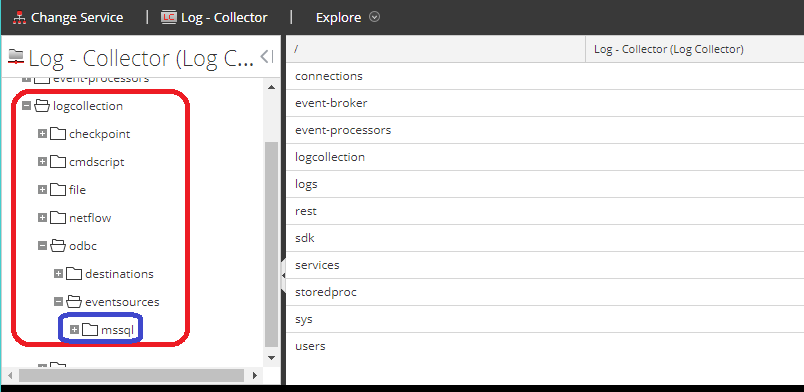The height and width of the screenshot is (392, 804).
Task: Open the event-broker row in the list
Action: 545,103
